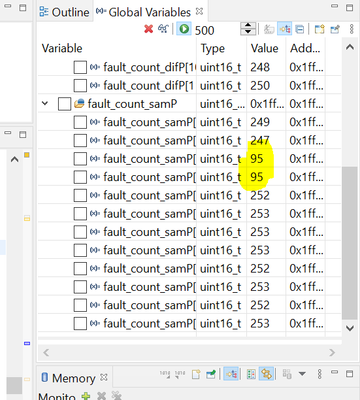Increase refresh interval with stepper up arrow
The width and height of the screenshot is (360, 400).
tap(248, 26)
